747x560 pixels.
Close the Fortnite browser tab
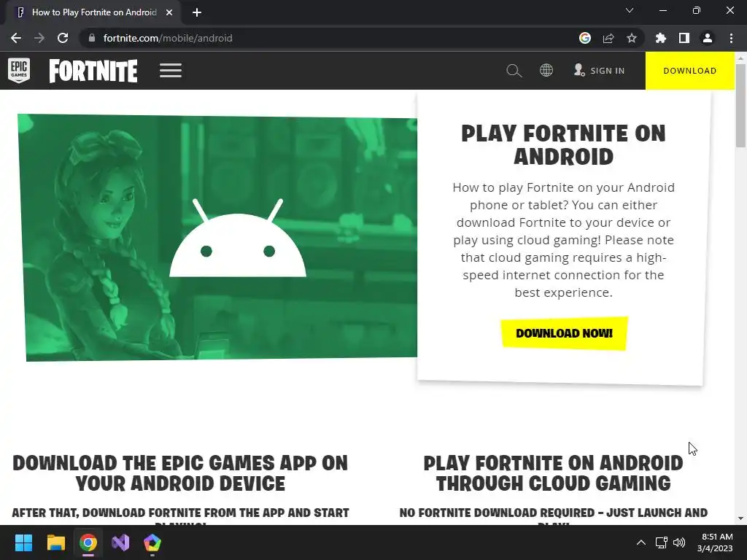point(169,12)
